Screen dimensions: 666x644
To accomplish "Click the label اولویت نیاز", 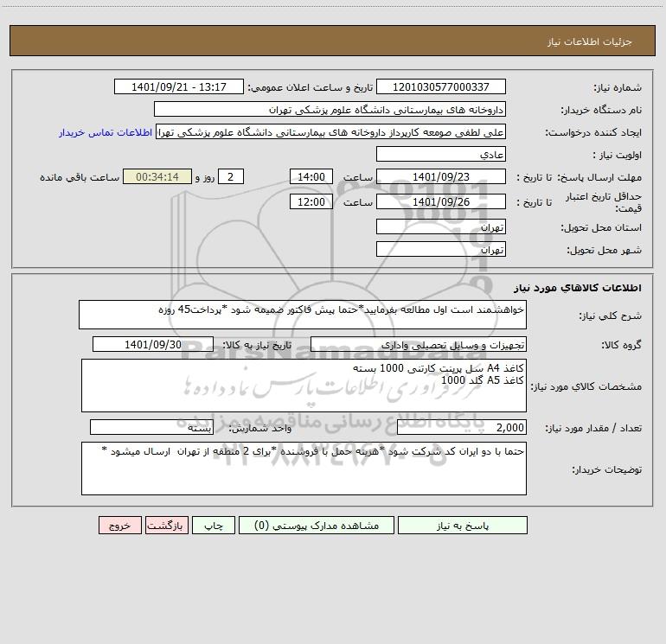I will (618, 156).
